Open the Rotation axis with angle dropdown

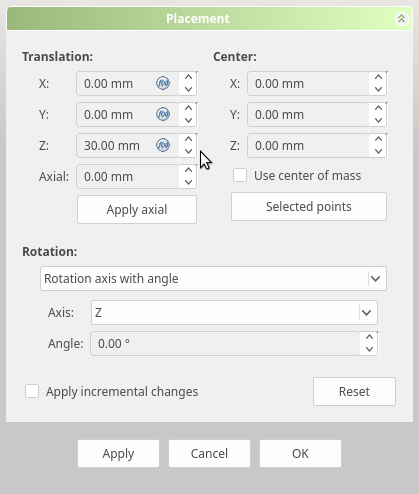[x=213, y=279]
